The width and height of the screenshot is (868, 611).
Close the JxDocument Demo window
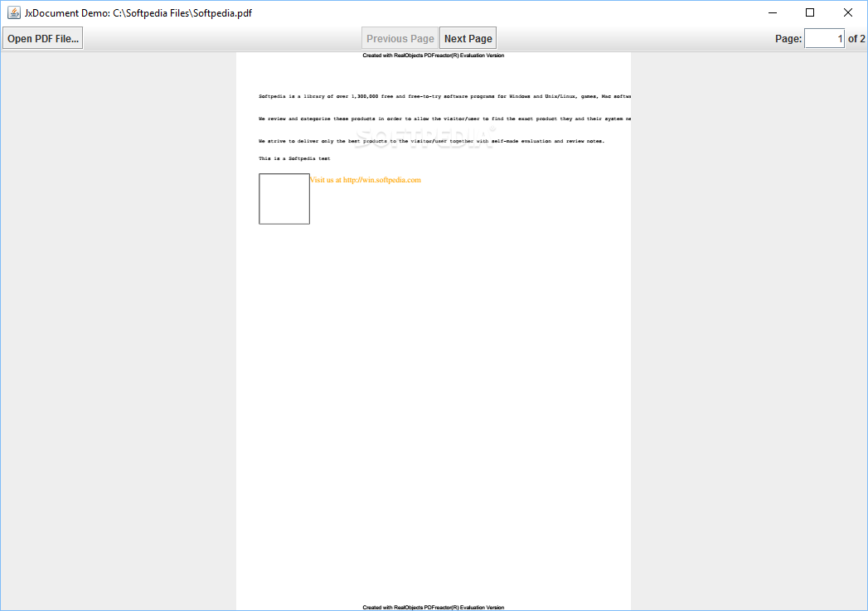click(847, 12)
